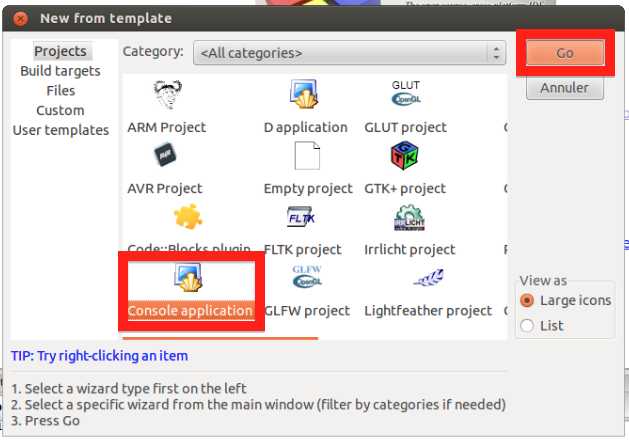The width and height of the screenshot is (629, 443).
Task: Select the GTK+ project cube icon
Action: [x=404, y=155]
